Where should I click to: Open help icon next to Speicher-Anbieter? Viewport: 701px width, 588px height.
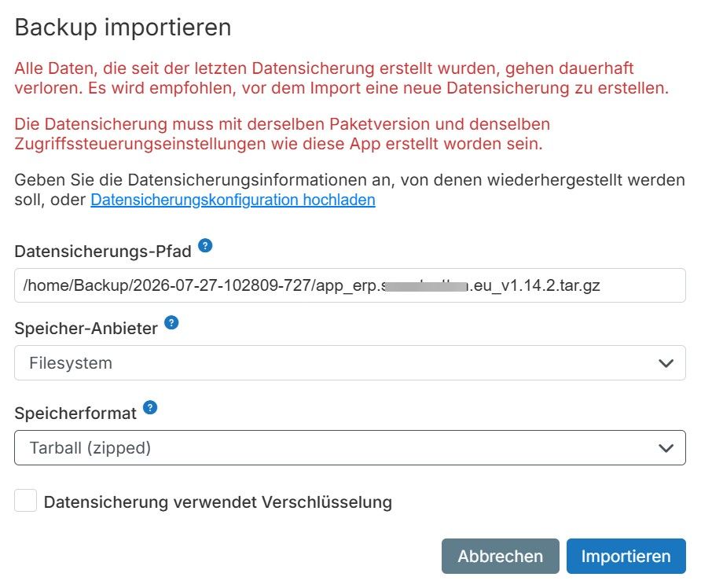coord(171,322)
